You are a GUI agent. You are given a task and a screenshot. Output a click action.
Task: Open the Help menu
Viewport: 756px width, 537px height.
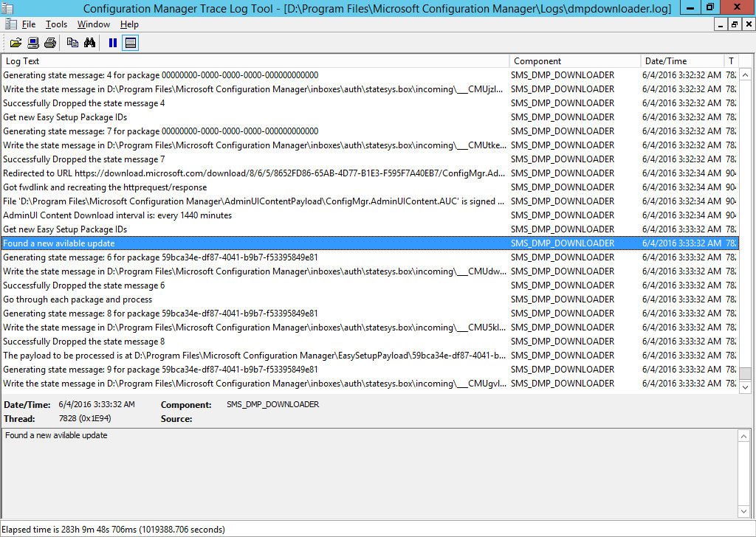(129, 24)
